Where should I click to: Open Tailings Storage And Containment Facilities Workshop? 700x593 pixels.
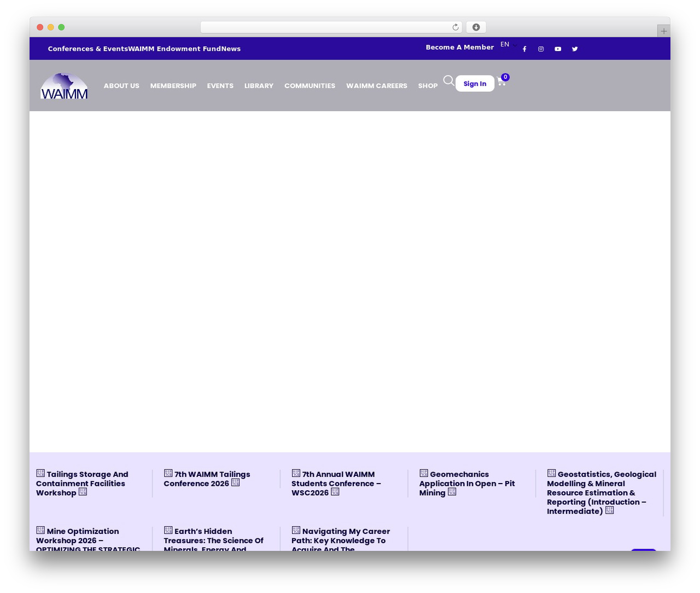pyautogui.click(x=82, y=484)
